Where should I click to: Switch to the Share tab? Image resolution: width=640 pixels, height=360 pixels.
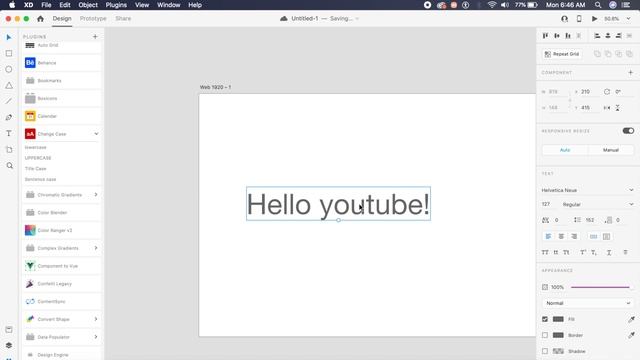click(x=123, y=19)
